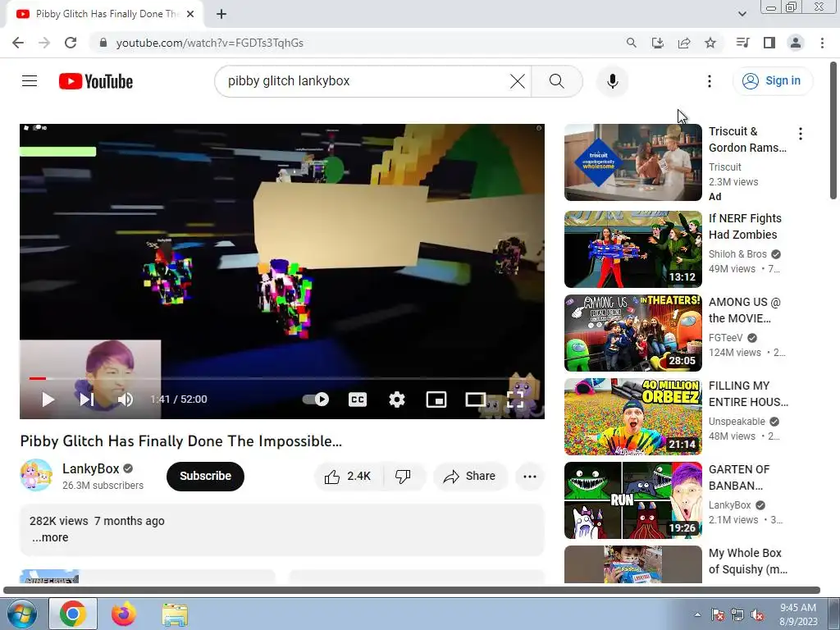Open the YouTube guide hamburger menu
The height and width of the screenshot is (630, 840).
point(30,81)
